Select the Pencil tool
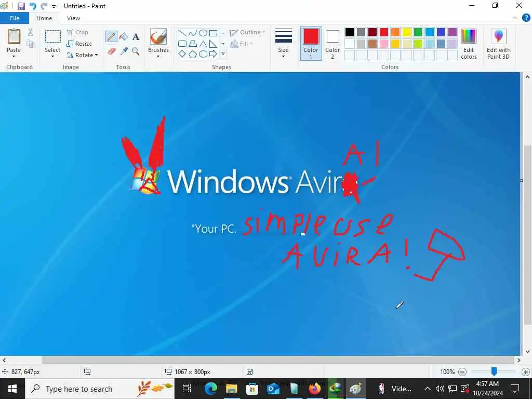 [x=111, y=36]
